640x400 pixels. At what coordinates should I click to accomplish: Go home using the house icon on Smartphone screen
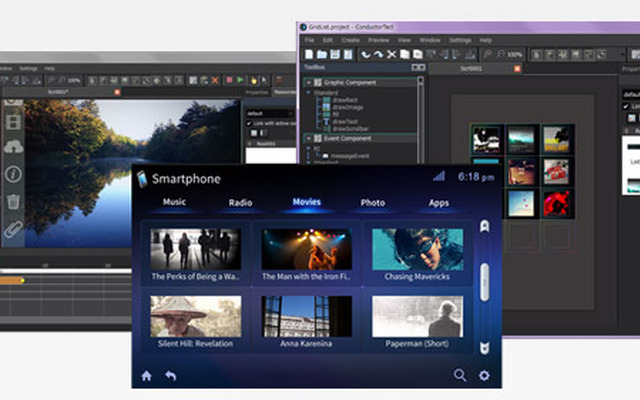click(x=147, y=376)
